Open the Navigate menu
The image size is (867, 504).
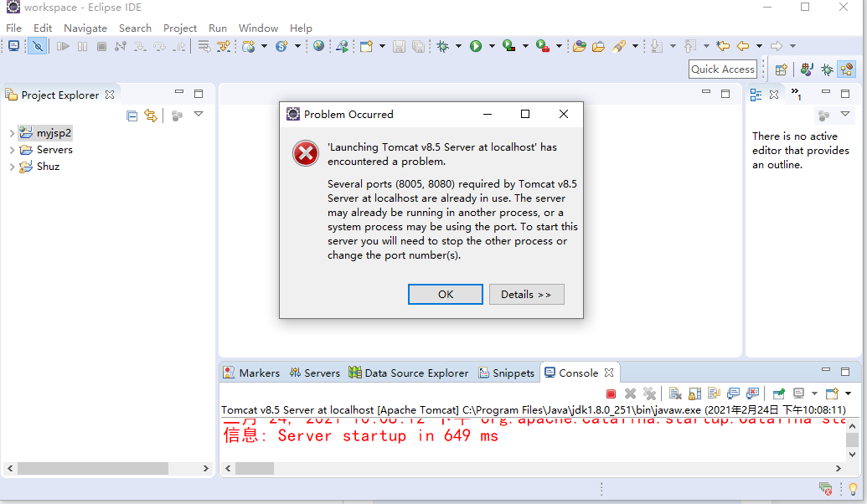coord(85,28)
